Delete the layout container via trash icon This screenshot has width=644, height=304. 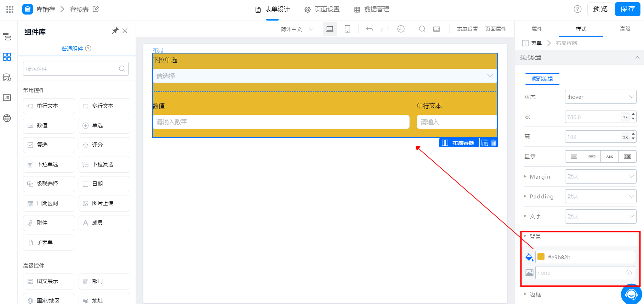point(494,143)
